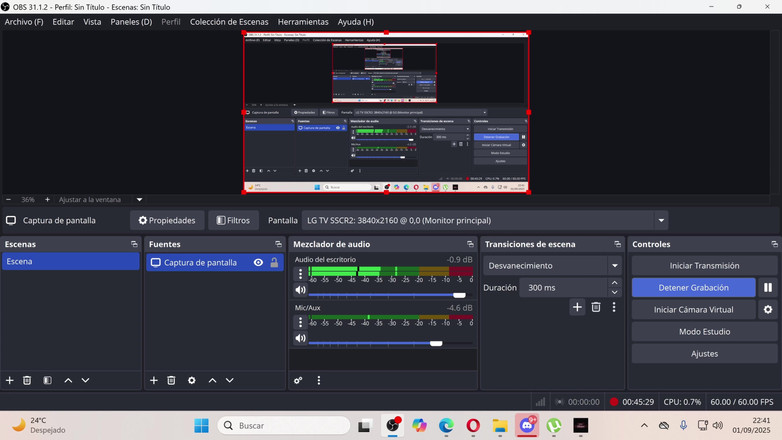Open advanced audio properties gears icon

coord(298,380)
